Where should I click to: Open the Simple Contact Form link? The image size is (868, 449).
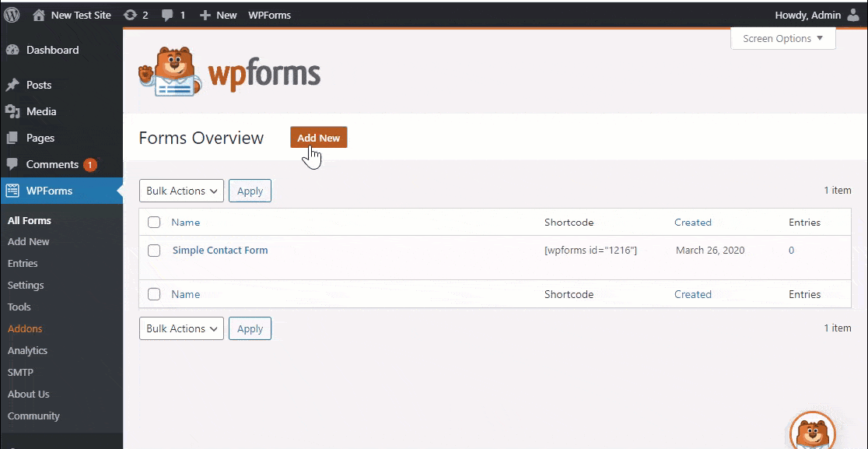tap(220, 250)
